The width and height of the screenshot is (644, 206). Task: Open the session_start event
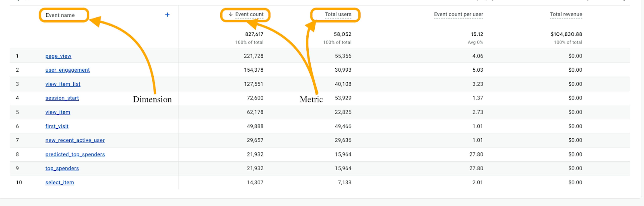62,98
